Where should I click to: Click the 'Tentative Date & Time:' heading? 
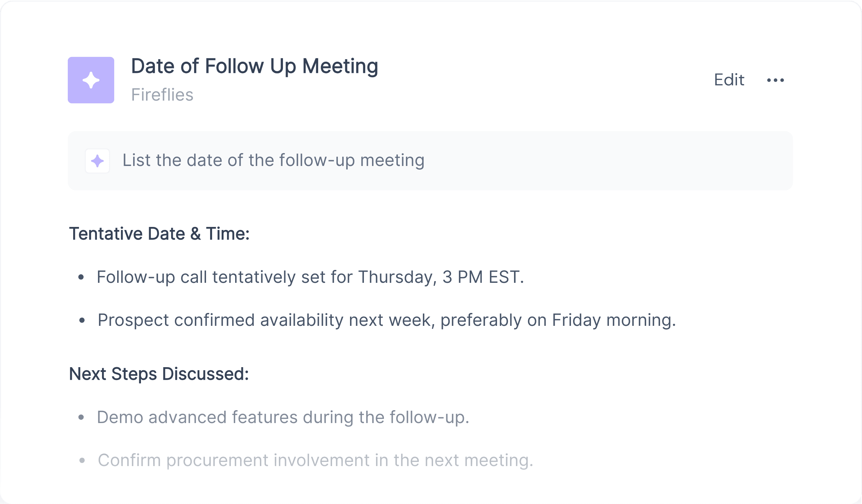[x=159, y=234]
